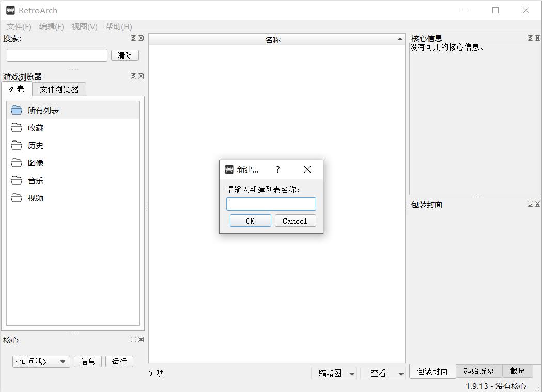Click the 清除 button
This screenshot has width=542, height=392.
point(125,55)
